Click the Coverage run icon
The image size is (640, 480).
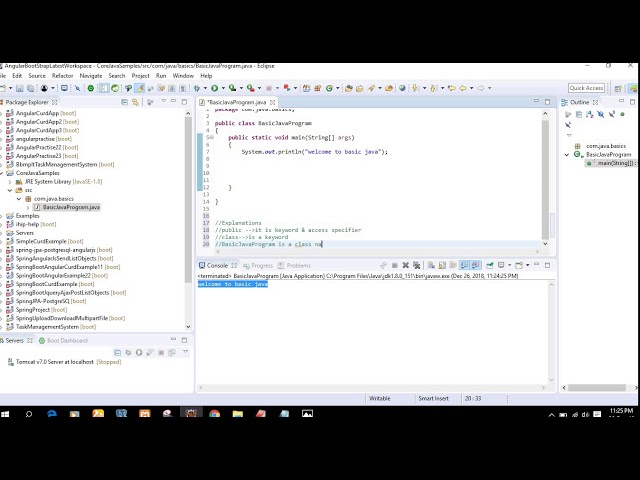232,88
